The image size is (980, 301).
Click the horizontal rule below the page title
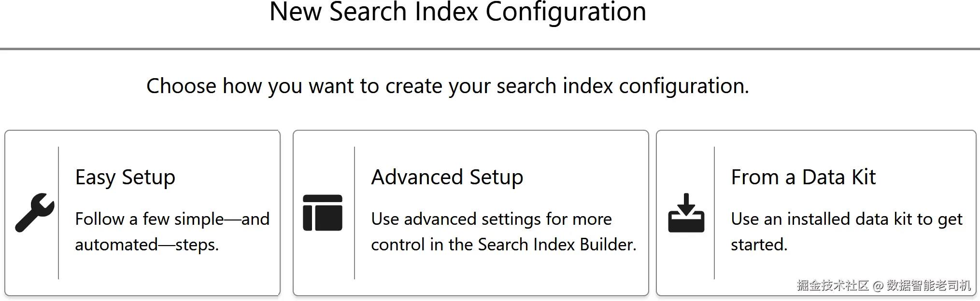click(490, 49)
